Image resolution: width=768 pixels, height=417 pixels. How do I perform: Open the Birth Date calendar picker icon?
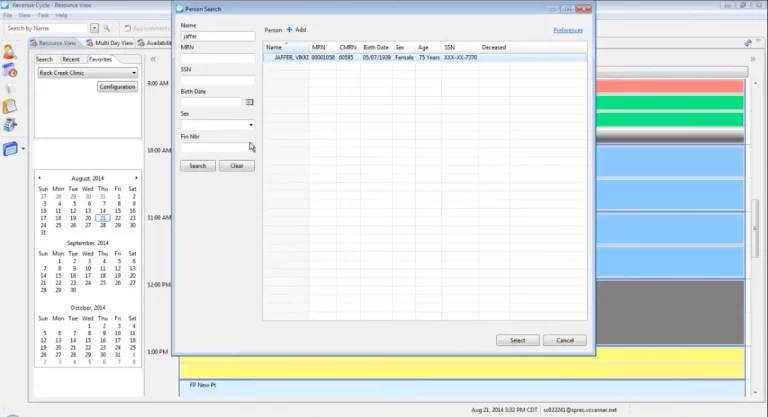click(x=249, y=102)
